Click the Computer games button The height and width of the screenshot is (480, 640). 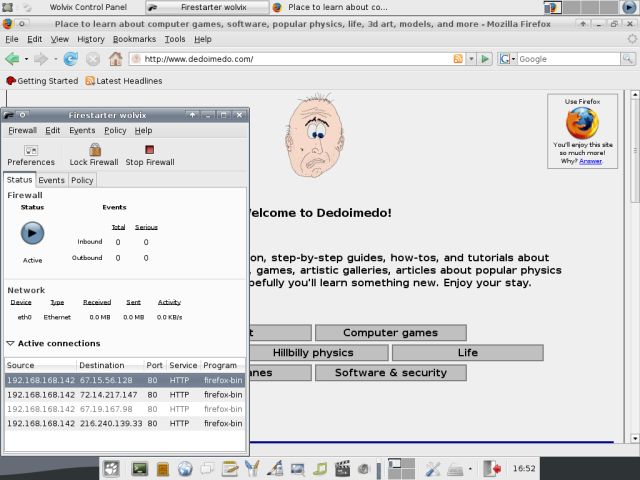(x=390, y=333)
